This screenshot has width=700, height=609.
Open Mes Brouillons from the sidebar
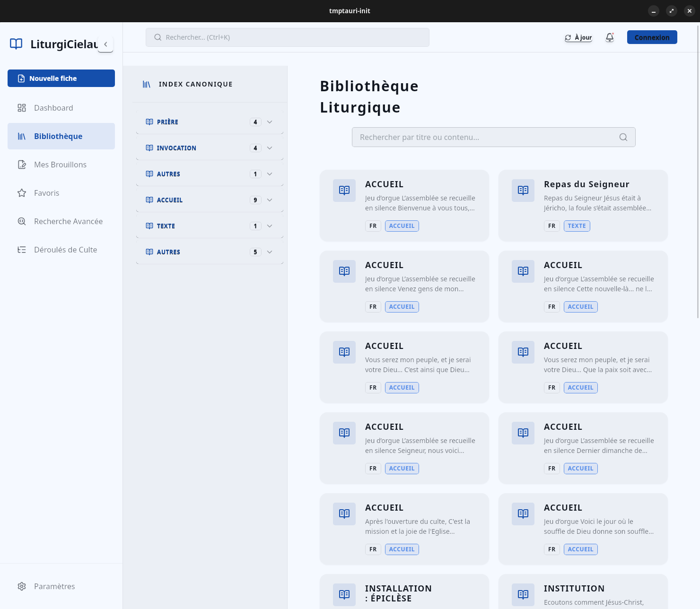[x=60, y=165]
